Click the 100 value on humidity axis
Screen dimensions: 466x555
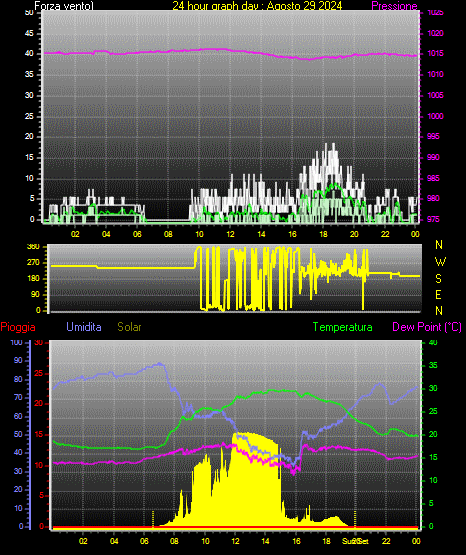pyautogui.click(x=16, y=342)
